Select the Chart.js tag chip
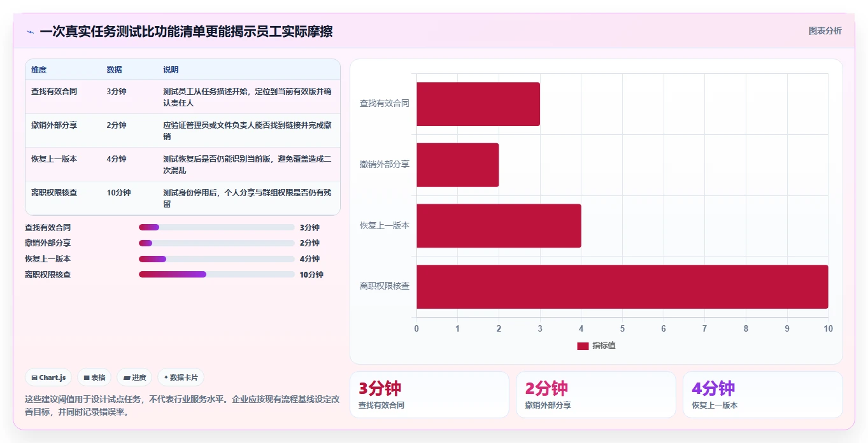This screenshot has height=443, width=868. coord(49,377)
